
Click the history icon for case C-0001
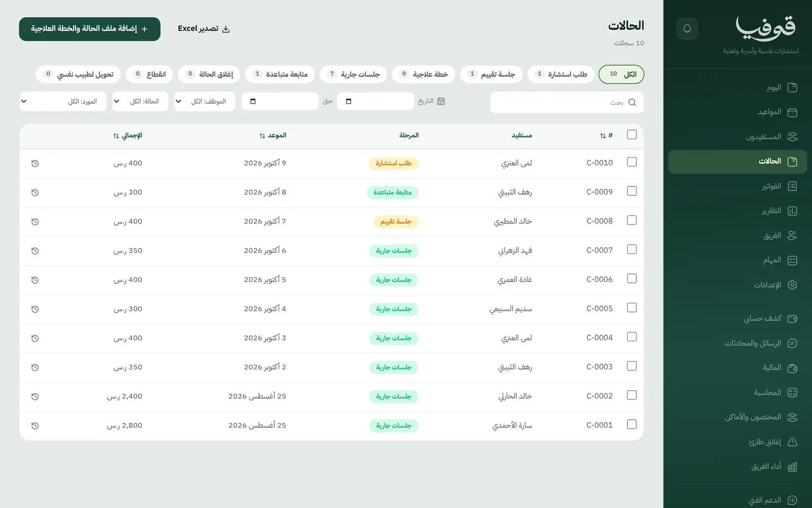(x=35, y=426)
